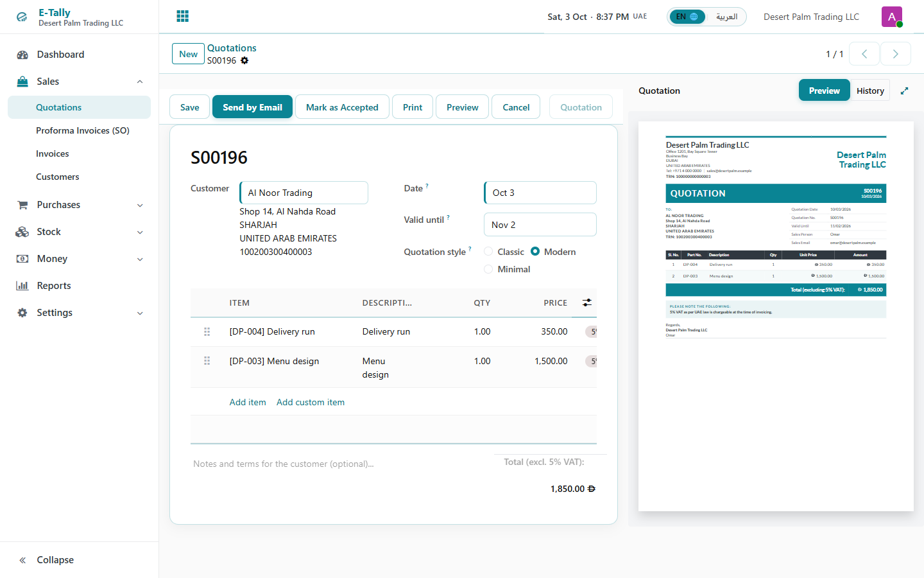Expand the Money menu chevron
This screenshot has height=578, width=924.
click(140, 259)
